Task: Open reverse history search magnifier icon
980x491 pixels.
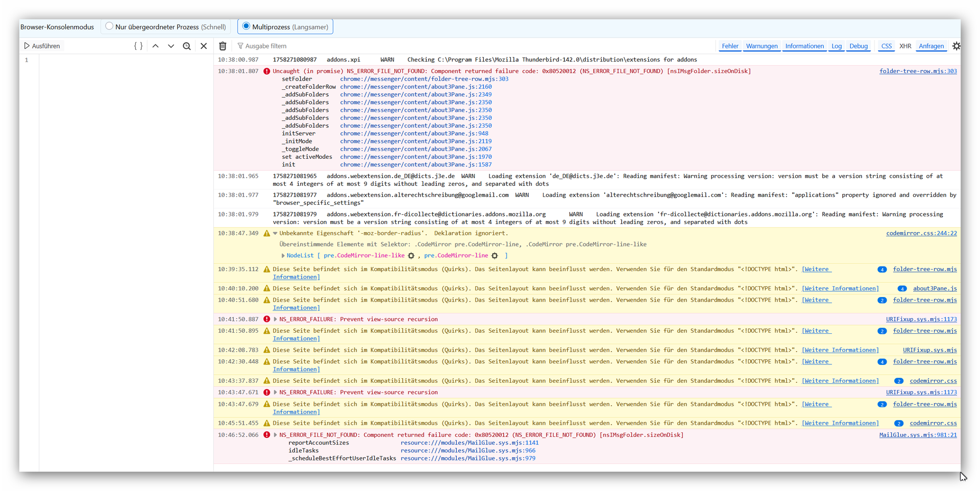Action: coord(187,46)
